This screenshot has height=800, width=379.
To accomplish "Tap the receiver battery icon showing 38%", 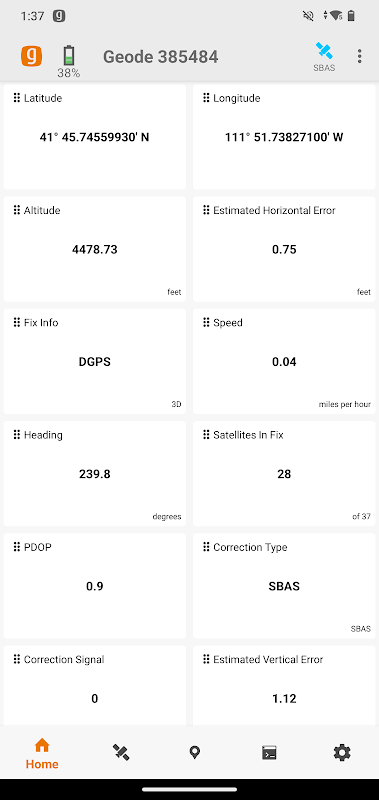I will (68, 61).
